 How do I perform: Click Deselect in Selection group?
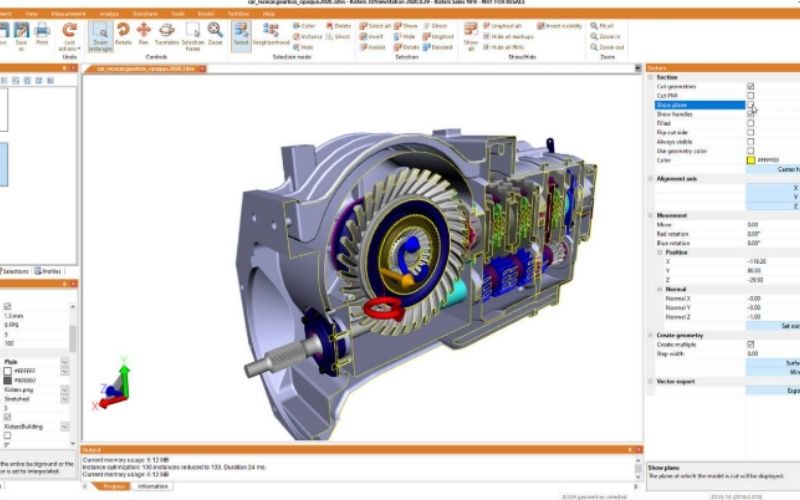(x=438, y=47)
